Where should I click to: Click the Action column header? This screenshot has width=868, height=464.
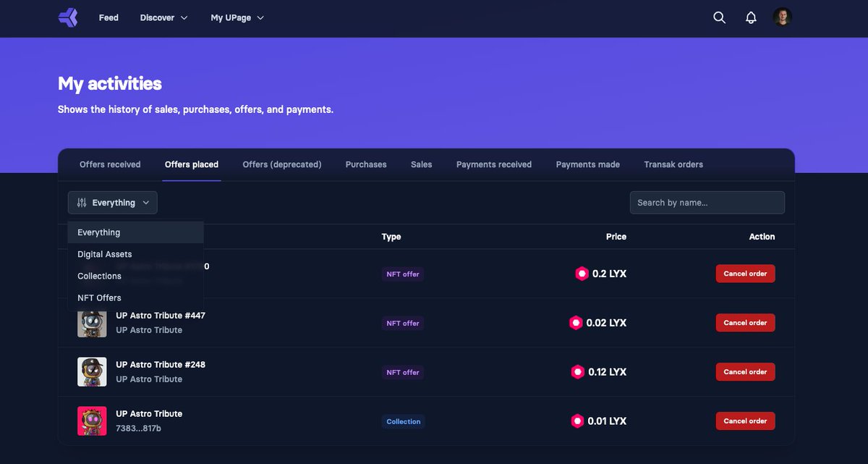(762, 237)
